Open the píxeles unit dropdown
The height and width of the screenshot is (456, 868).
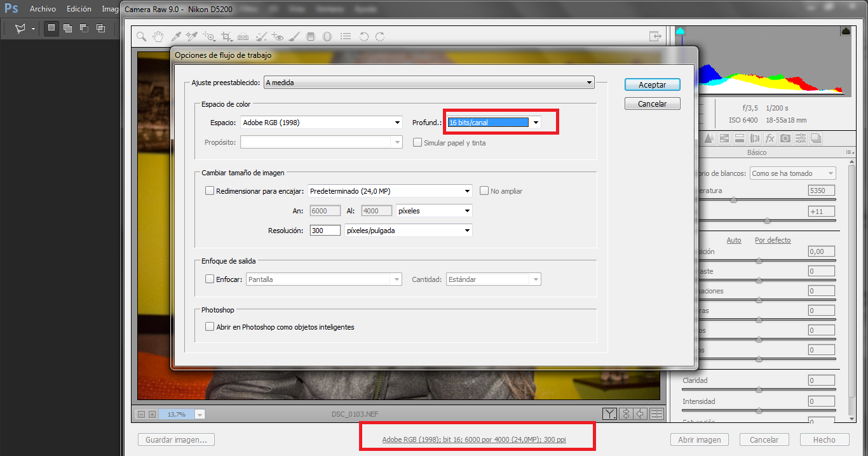434,211
